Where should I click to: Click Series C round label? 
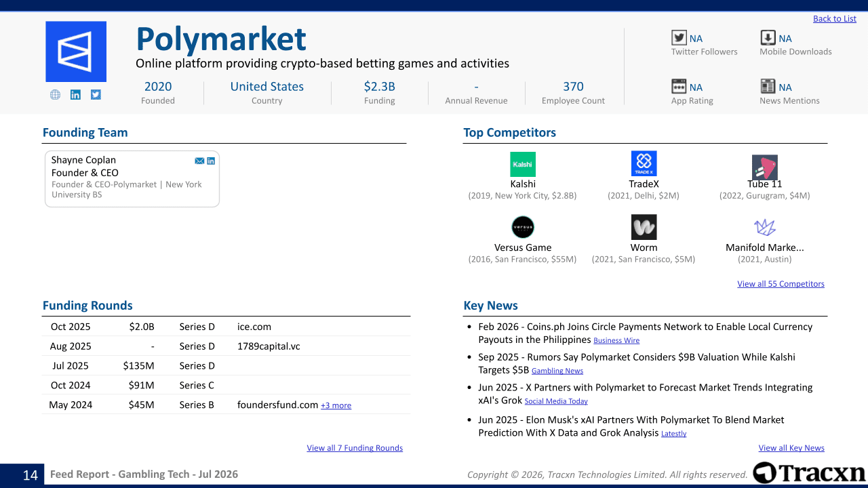197,386
